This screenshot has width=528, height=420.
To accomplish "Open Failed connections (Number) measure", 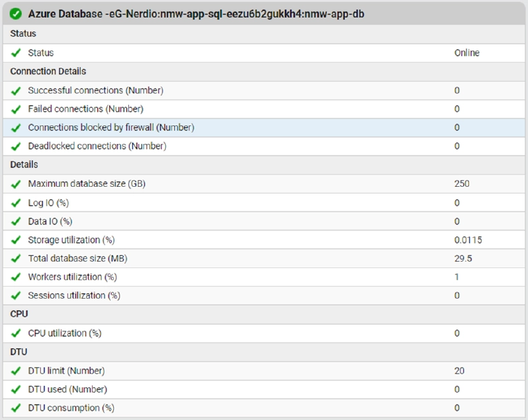I will [85, 109].
